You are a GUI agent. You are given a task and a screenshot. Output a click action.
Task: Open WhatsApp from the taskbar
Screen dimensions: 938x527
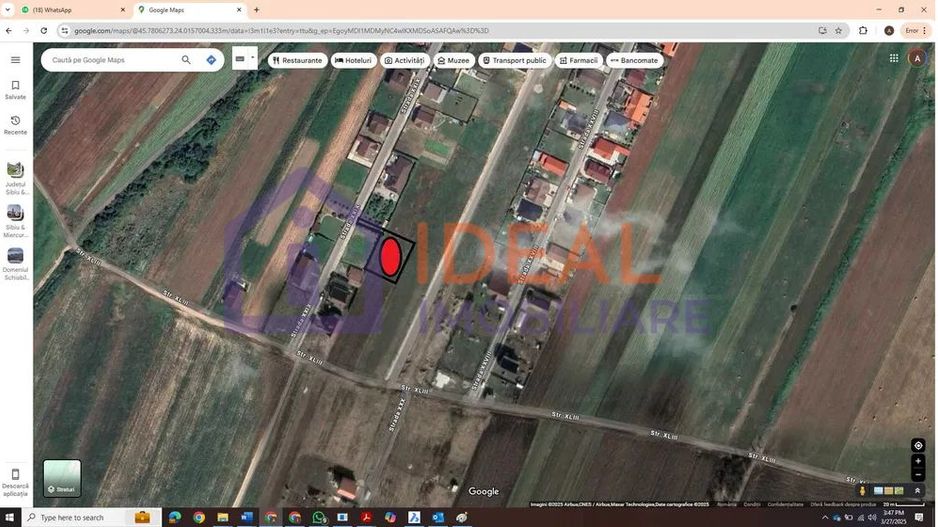point(319,517)
